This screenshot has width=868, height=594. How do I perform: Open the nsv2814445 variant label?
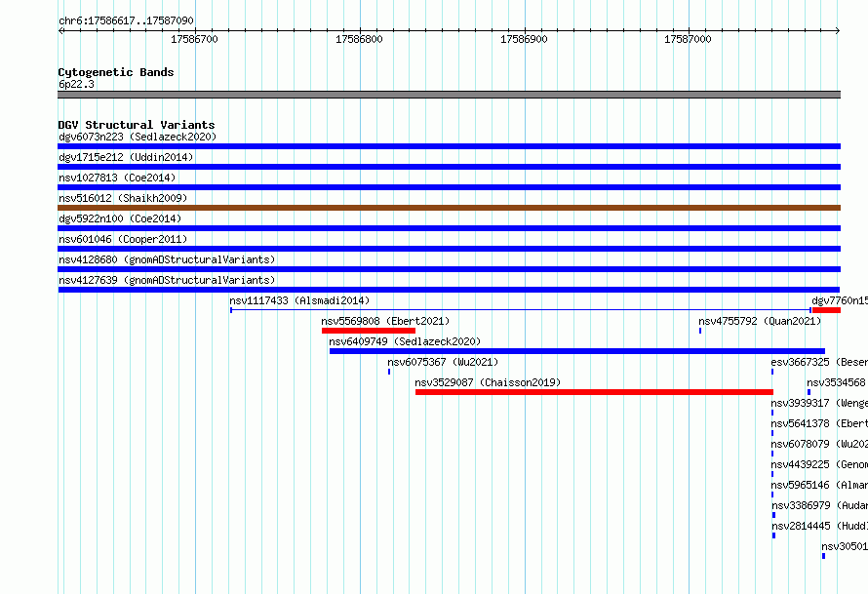(819, 526)
